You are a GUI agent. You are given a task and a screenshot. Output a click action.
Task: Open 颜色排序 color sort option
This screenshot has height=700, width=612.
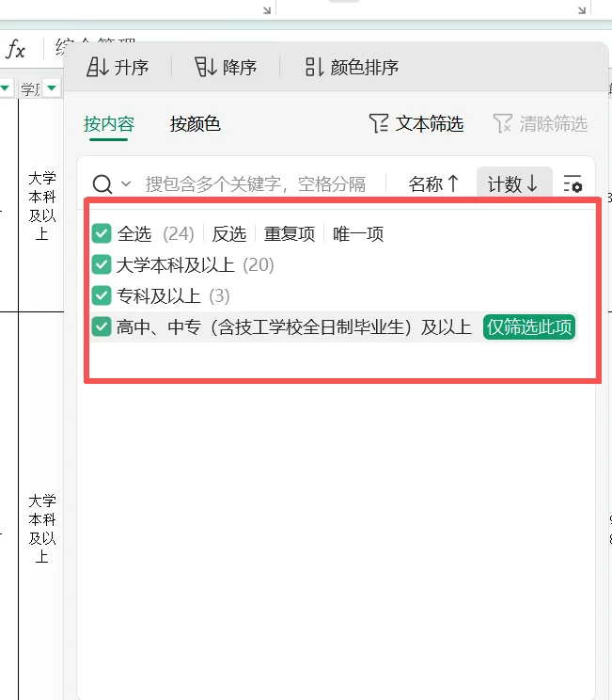pos(352,68)
